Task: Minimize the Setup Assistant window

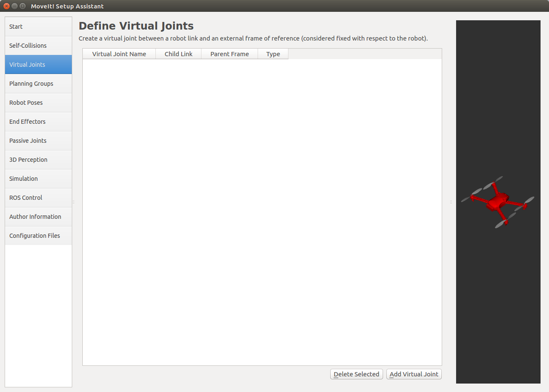Action: click(14, 6)
